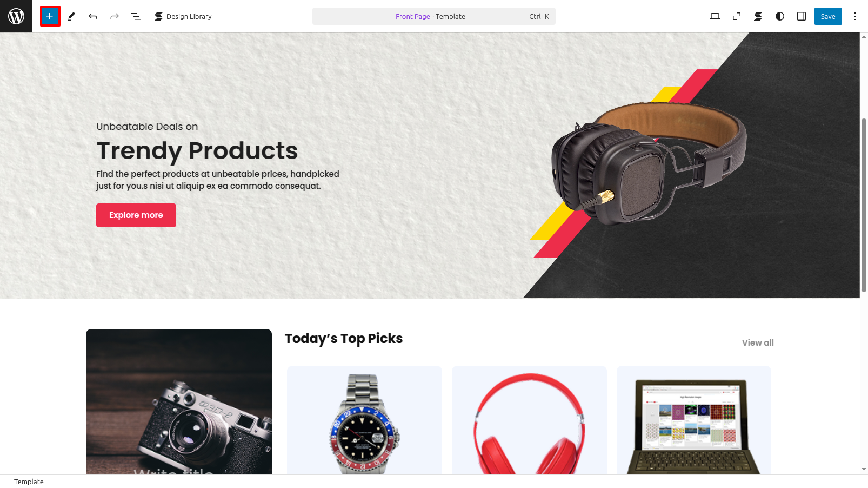Toggle the block inserter plus button
This screenshot has height=488, width=868.
[x=50, y=16]
